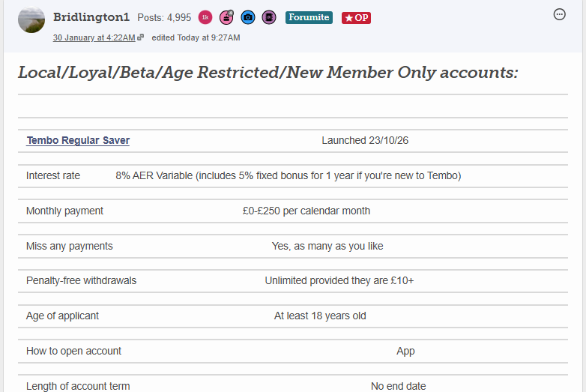This screenshot has width=586, height=392.
Task: Click the red OP star label
Action: click(356, 17)
